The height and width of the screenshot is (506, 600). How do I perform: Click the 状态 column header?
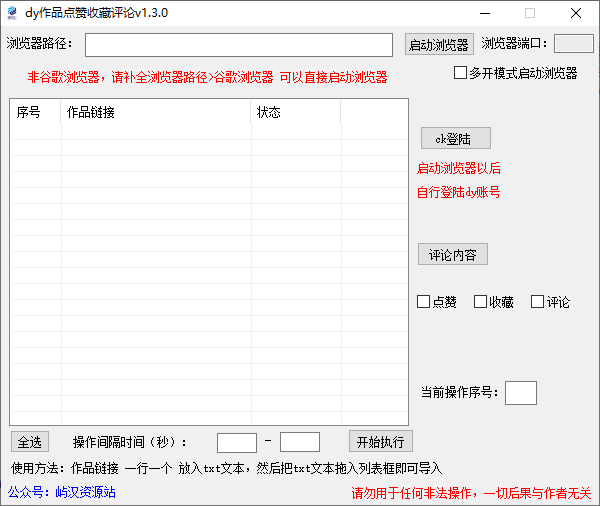pos(295,112)
